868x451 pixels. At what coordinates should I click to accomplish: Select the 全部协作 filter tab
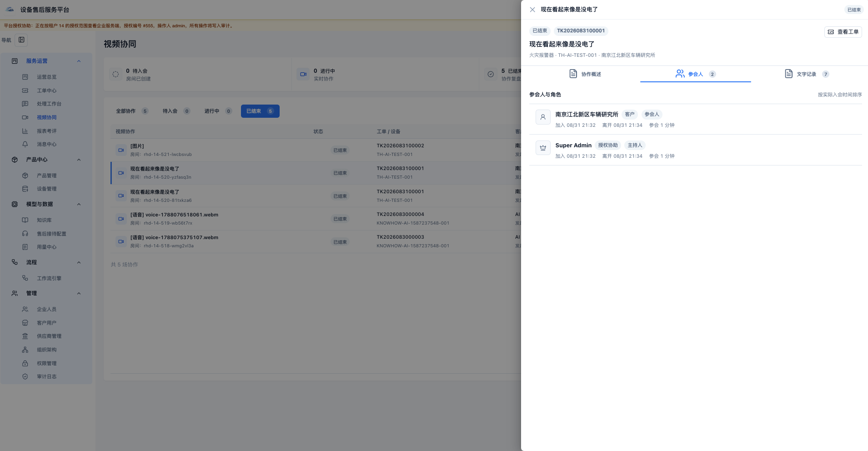(x=131, y=111)
